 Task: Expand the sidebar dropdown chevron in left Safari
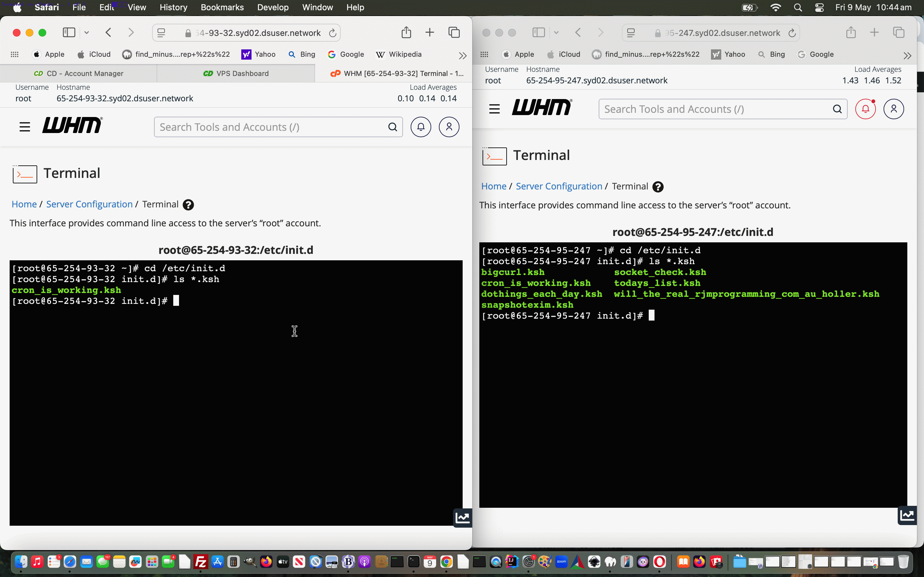click(87, 32)
